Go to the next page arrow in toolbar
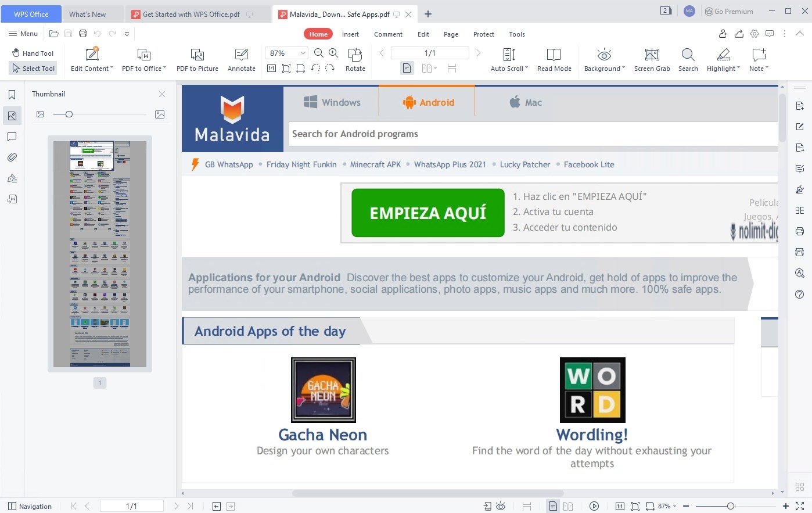 point(479,53)
